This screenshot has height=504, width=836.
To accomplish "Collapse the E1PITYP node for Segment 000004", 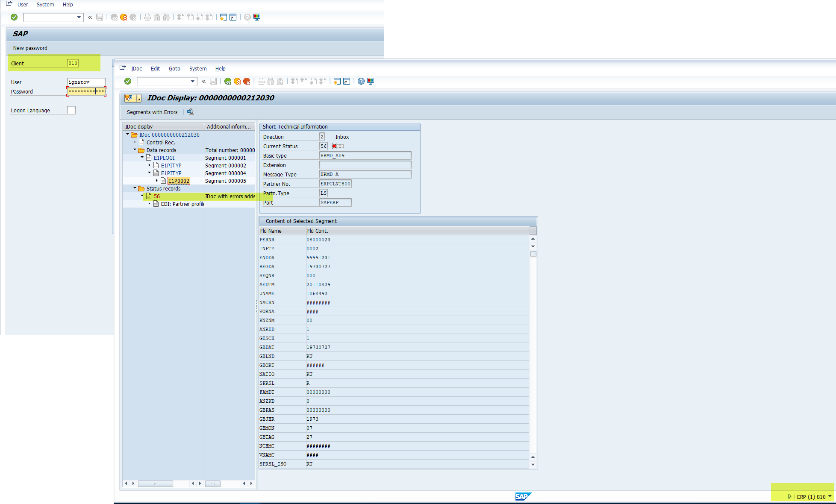I will pyautogui.click(x=149, y=173).
